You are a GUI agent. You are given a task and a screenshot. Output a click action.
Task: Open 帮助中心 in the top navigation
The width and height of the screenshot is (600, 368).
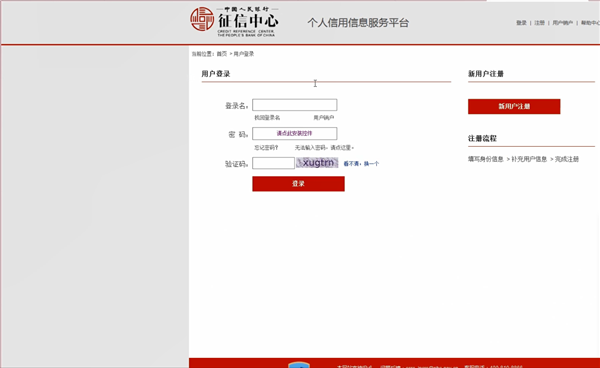pyautogui.click(x=590, y=23)
